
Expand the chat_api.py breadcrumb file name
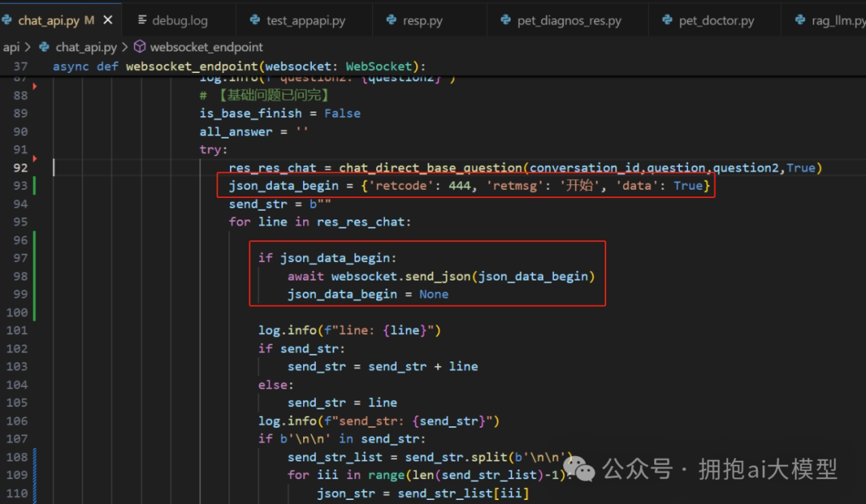click(x=86, y=47)
